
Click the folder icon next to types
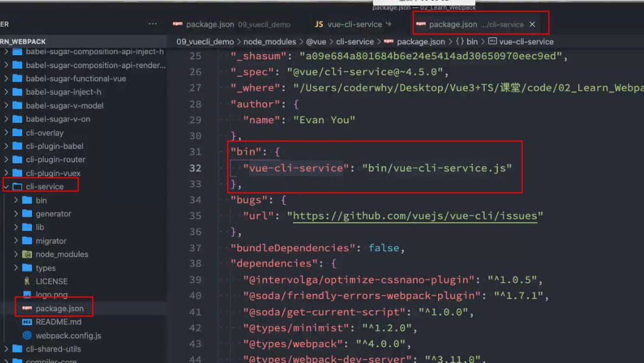pos(27,268)
